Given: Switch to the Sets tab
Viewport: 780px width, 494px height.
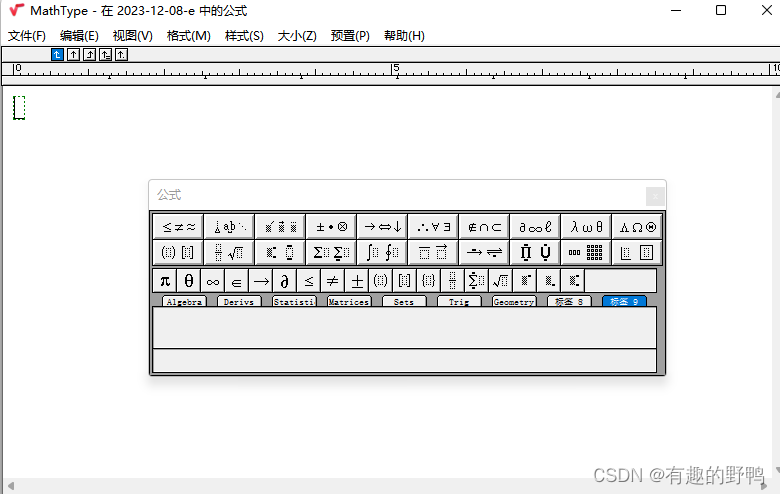Looking at the screenshot, I should tap(404, 301).
